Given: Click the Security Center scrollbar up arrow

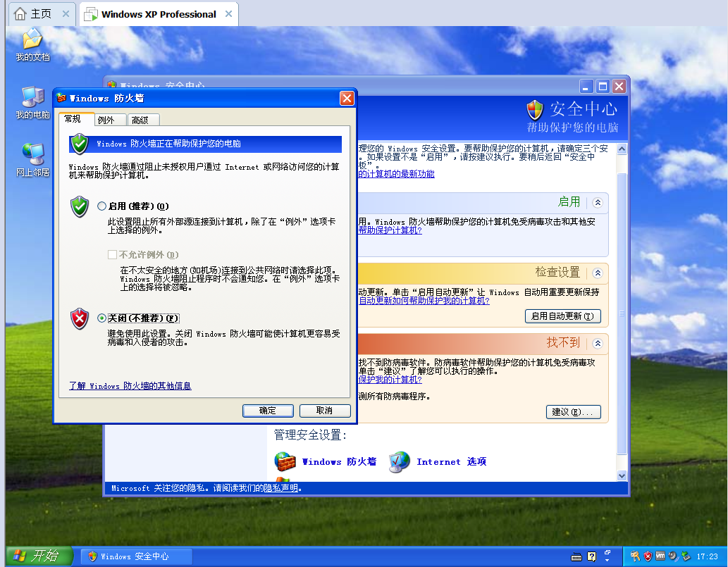Looking at the screenshot, I should tap(622, 149).
